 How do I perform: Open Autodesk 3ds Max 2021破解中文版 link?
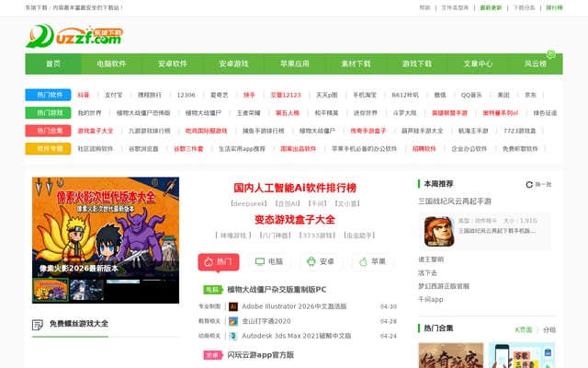click(x=296, y=336)
